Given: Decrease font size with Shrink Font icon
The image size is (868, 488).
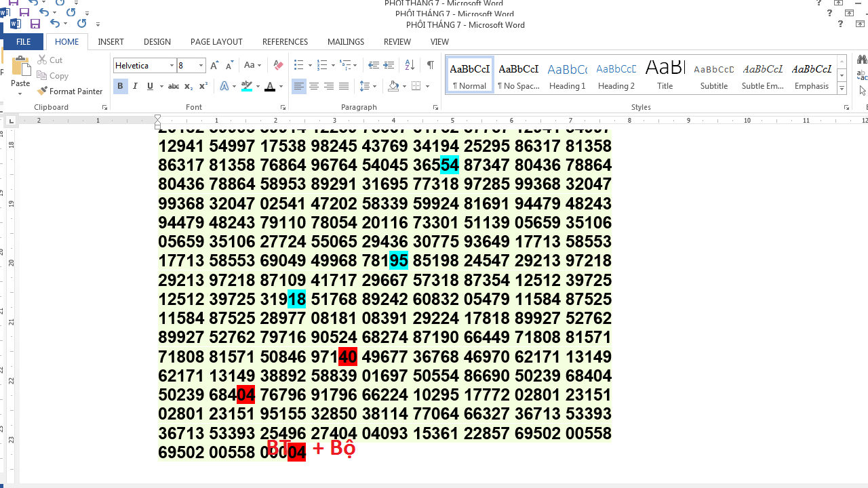Looking at the screenshot, I should click(229, 66).
